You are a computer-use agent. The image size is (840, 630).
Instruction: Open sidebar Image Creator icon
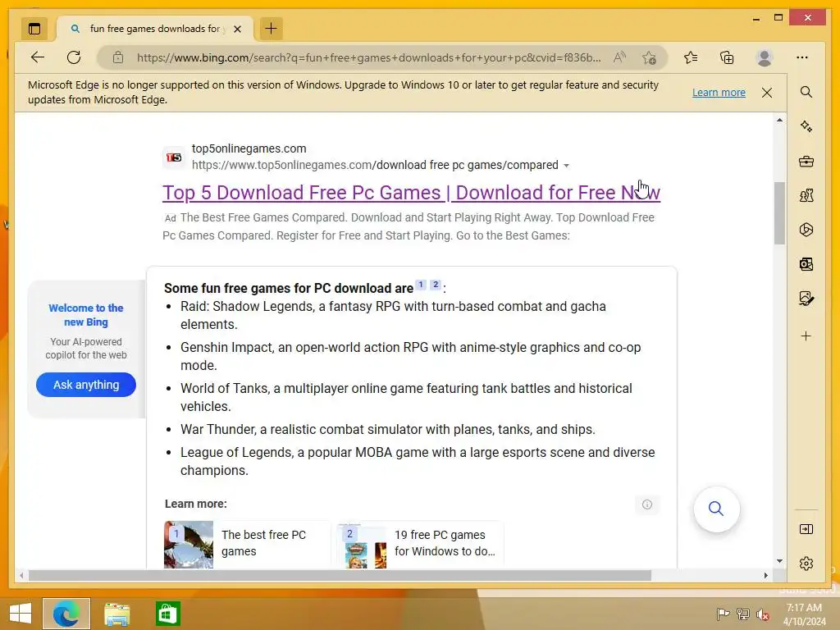806,299
